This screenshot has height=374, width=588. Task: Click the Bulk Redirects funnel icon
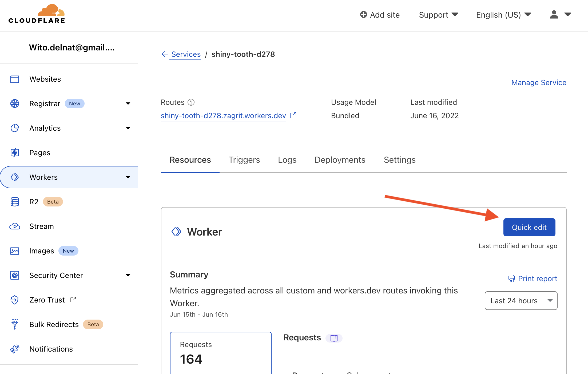coord(15,324)
